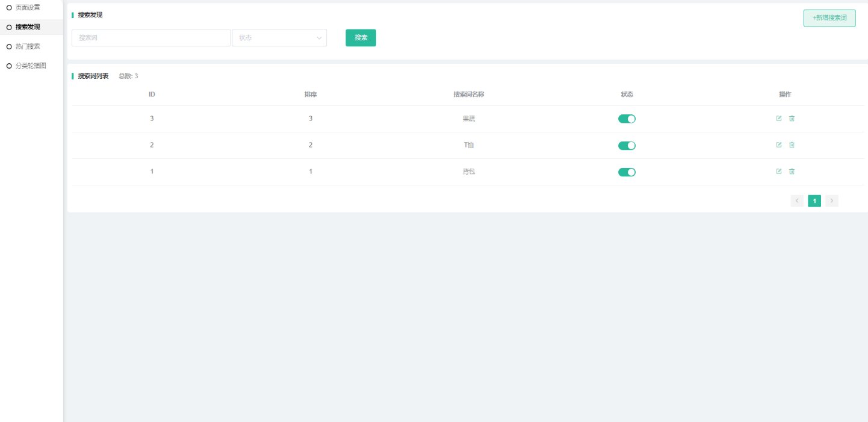868x422 pixels.
Task: Select 热门搜索 sidebar item
Action: click(x=28, y=46)
